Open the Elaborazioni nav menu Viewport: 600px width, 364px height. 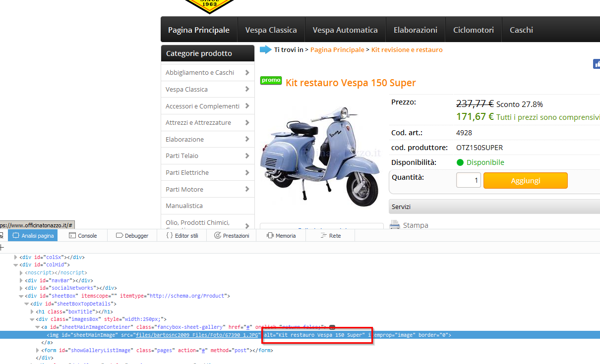coord(416,30)
